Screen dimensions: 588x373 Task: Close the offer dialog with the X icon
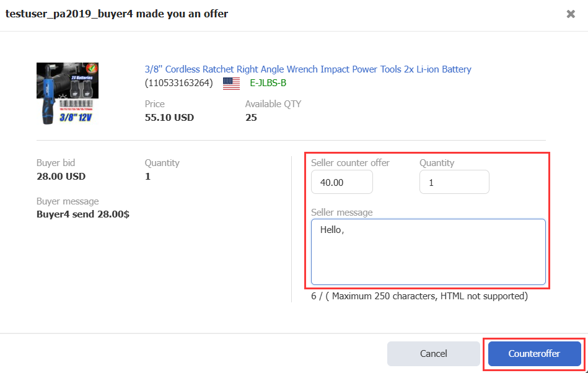pos(571,14)
